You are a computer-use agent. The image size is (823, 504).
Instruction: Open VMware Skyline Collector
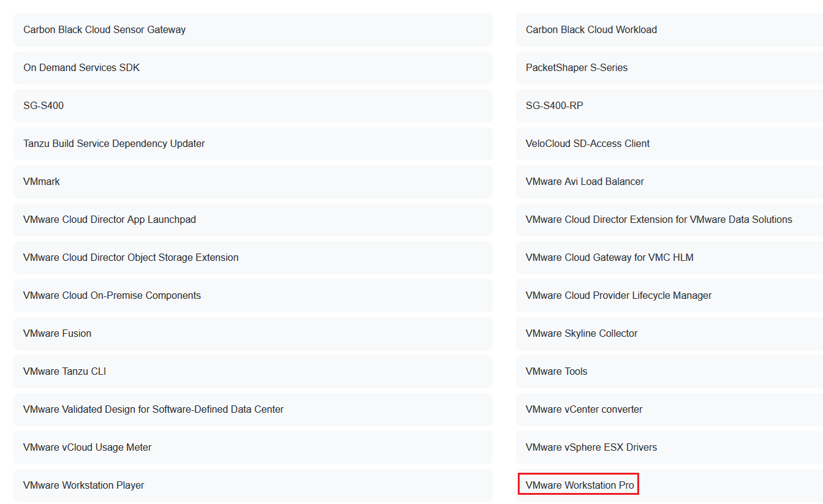click(x=669, y=334)
